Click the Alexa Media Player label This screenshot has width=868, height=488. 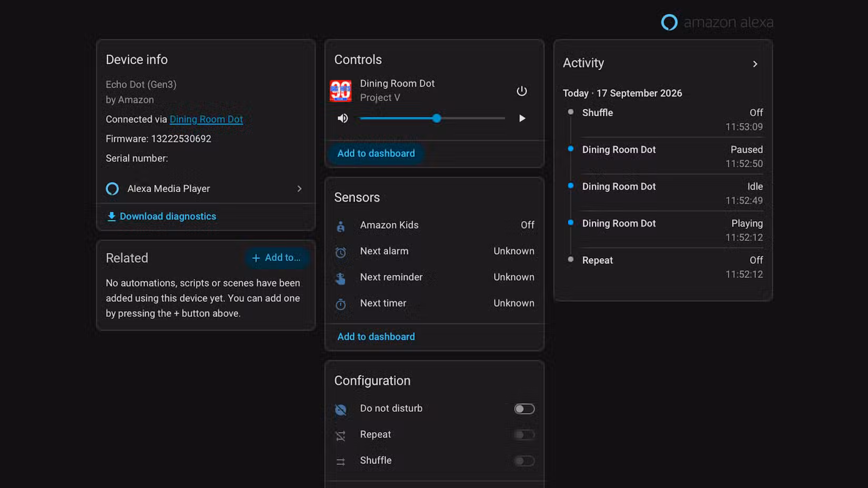point(168,189)
